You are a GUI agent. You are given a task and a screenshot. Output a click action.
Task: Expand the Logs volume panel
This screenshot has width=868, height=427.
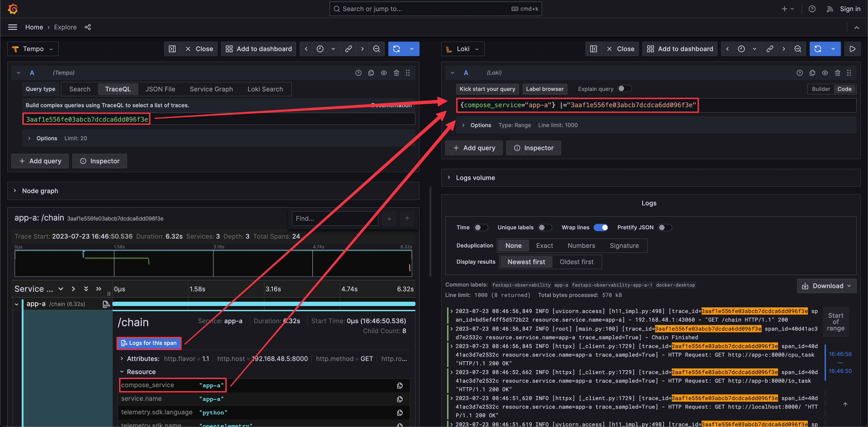click(475, 178)
